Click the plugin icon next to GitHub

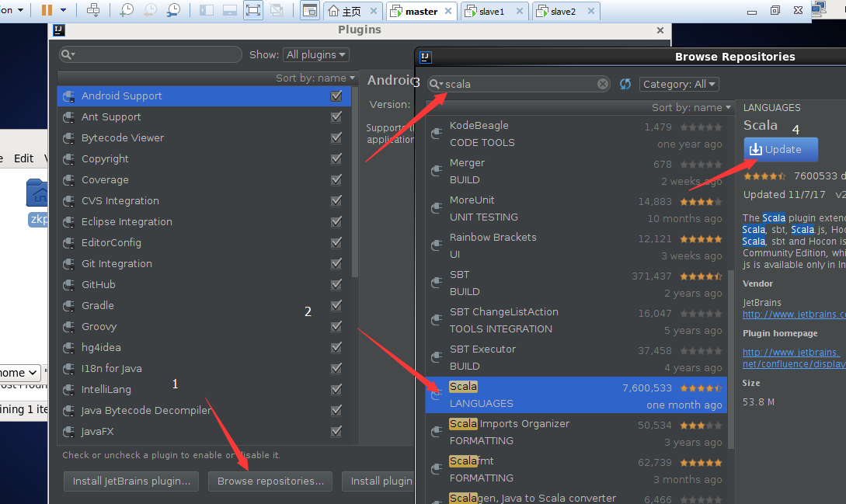[68, 285]
